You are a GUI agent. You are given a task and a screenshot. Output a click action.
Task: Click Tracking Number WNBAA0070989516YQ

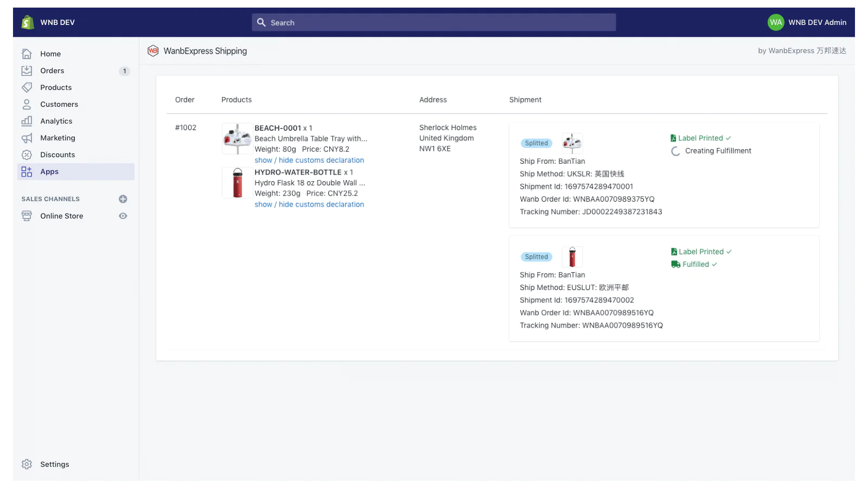591,325
